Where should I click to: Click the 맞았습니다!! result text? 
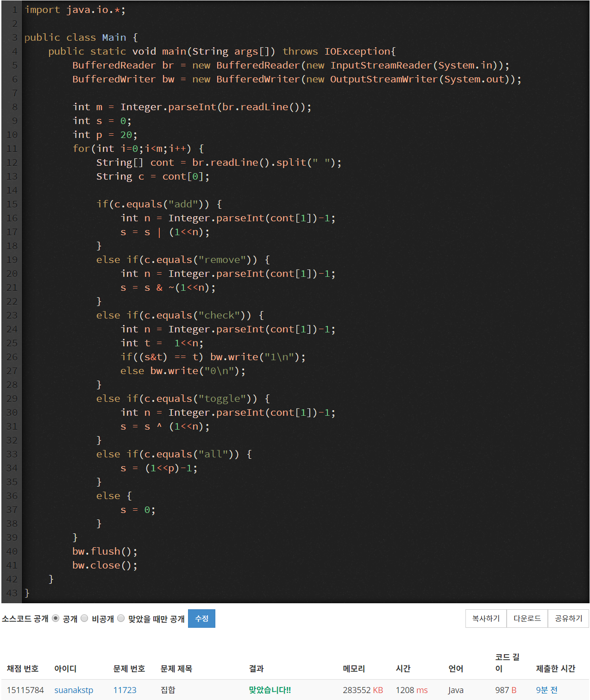pyautogui.click(x=270, y=690)
